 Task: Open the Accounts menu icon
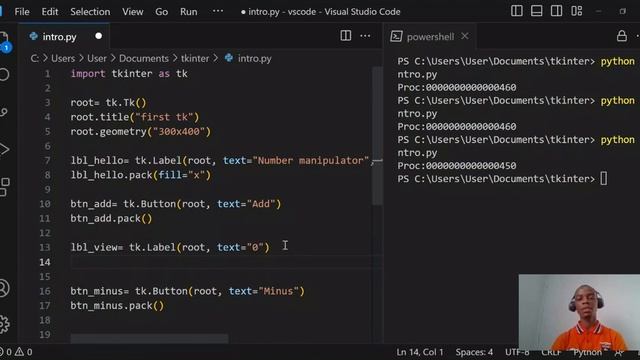coord(4,288)
